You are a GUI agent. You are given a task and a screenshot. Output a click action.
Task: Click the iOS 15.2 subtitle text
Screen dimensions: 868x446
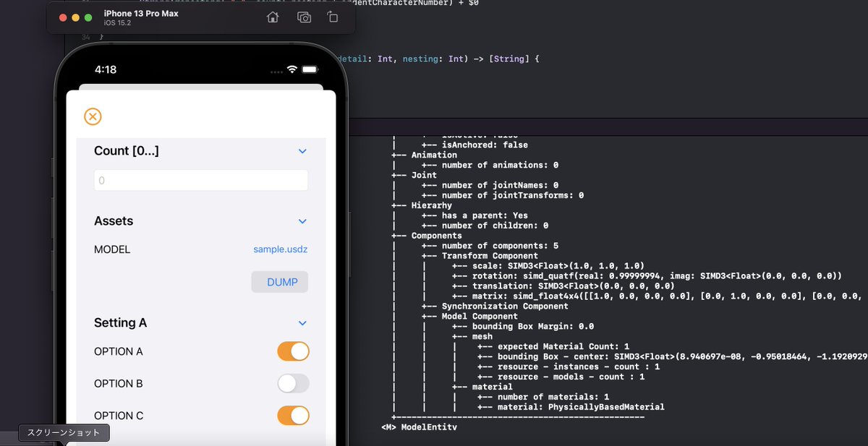(116, 23)
